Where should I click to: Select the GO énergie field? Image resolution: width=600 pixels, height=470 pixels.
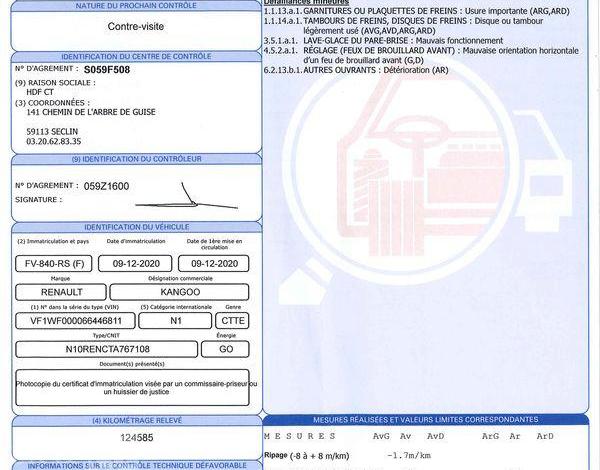[x=226, y=349]
